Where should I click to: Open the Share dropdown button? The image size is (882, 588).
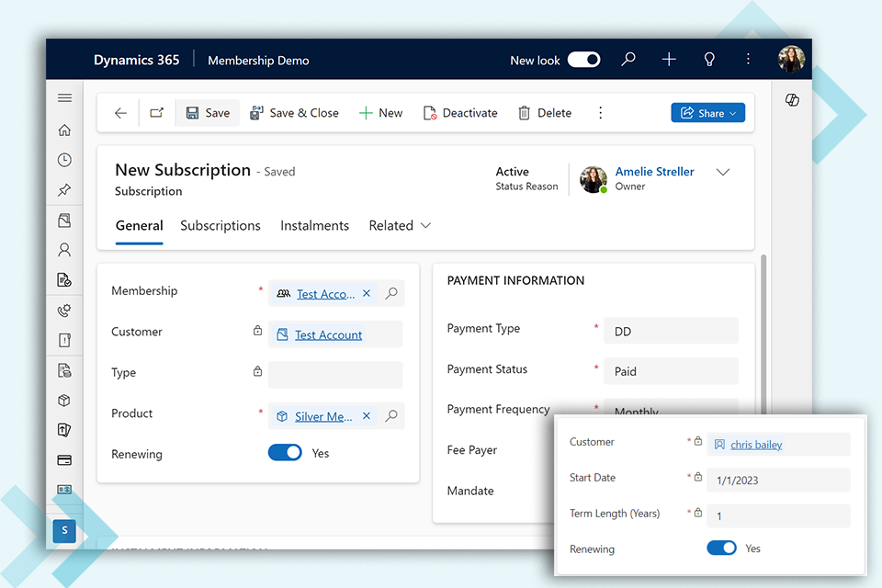coord(707,113)
